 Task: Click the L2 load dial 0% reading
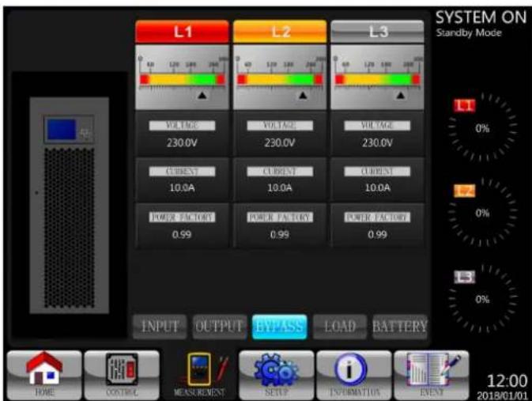(x=482, y=214)
